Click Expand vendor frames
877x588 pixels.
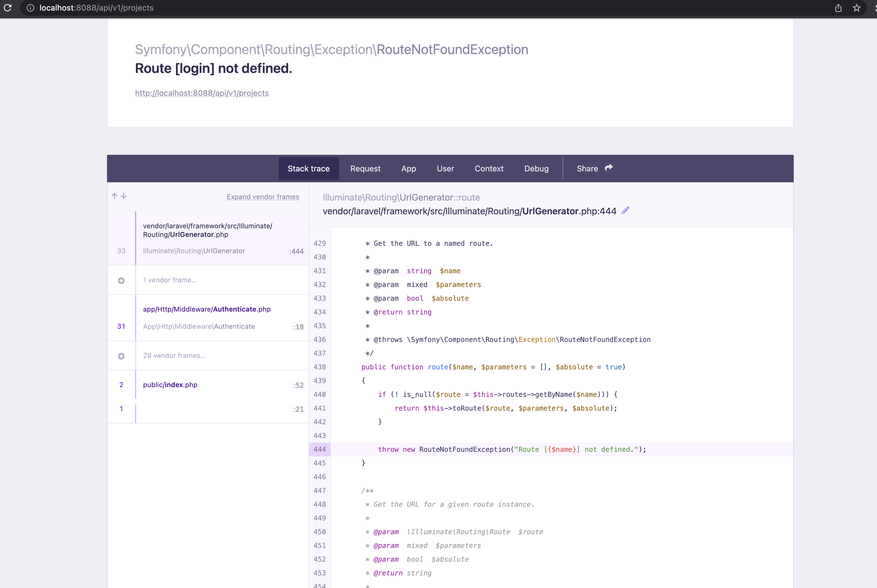(x=263, y=197)
